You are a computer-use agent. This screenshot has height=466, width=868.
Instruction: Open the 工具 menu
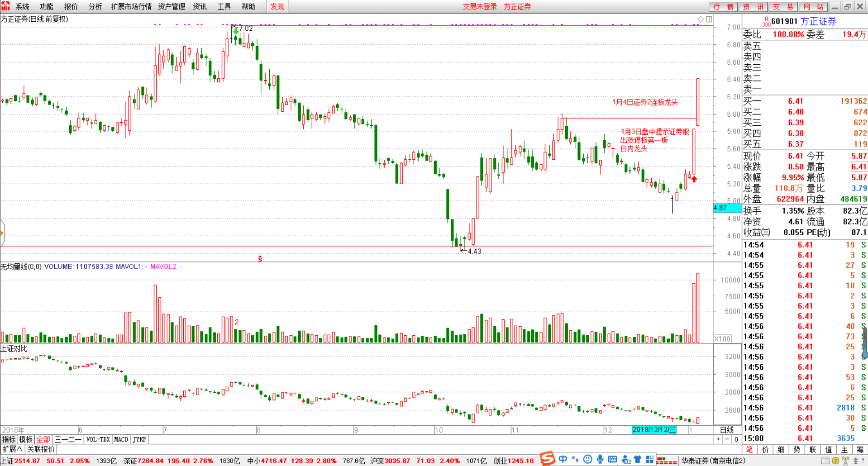[x=224, y=6]
